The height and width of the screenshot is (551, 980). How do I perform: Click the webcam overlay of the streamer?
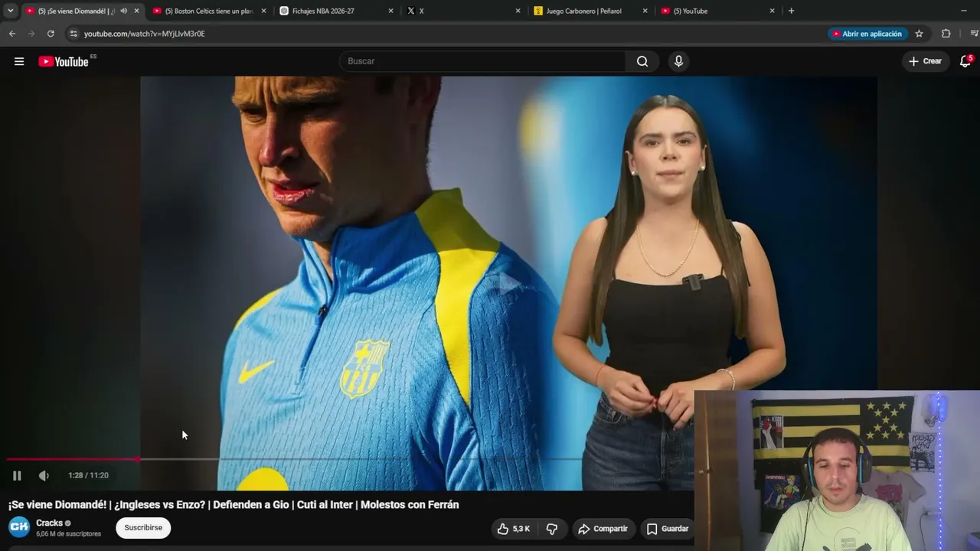pos(837,471)
